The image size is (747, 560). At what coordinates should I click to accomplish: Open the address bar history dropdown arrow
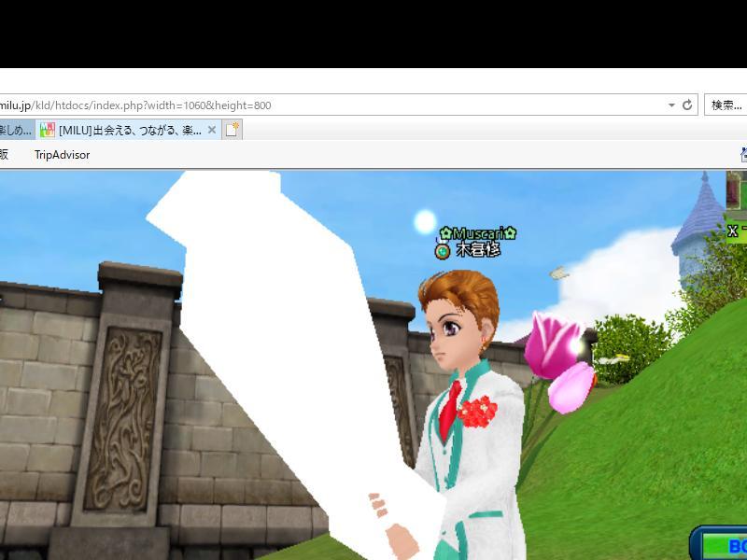coord(671,105)
